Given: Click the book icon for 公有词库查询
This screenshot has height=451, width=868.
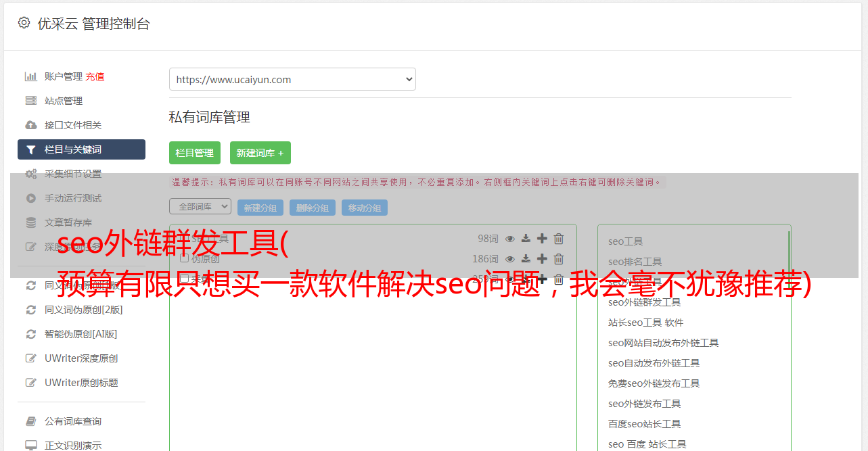Looking at the screenshot, I should pos(31,421).
